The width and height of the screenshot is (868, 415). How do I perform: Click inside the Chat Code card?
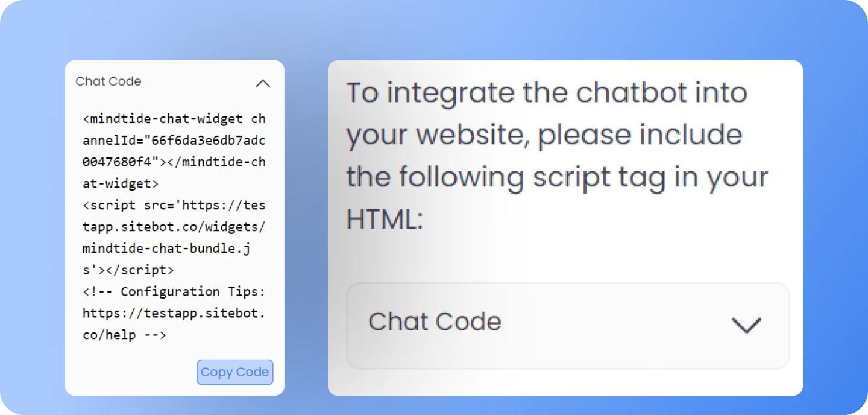(x=174, y=226)
